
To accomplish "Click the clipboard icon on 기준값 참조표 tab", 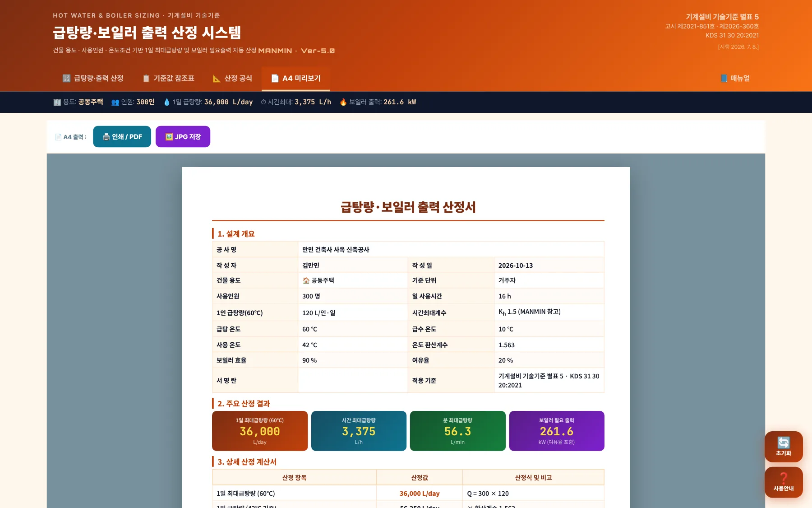I will point(146,78).
